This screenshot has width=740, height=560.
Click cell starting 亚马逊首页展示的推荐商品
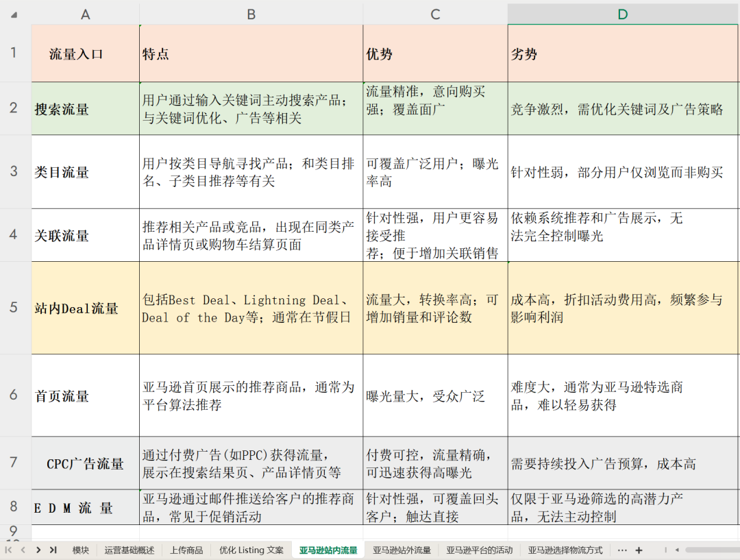[x=251, y=395]
